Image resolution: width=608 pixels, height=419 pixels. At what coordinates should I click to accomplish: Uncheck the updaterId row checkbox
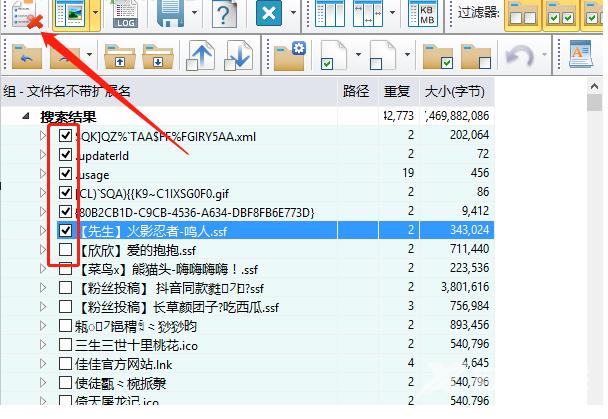click(65, 155)
